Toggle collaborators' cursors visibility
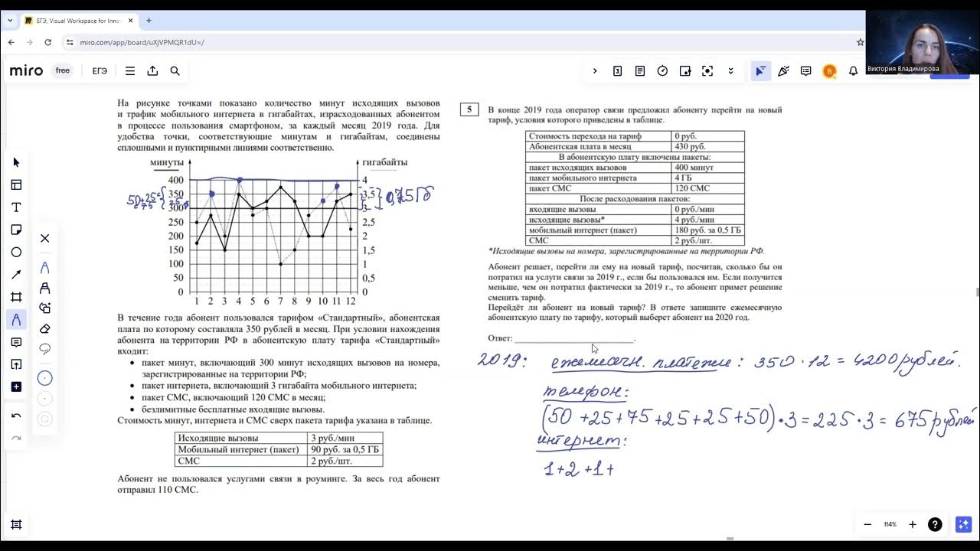 [x=760, y=71]
